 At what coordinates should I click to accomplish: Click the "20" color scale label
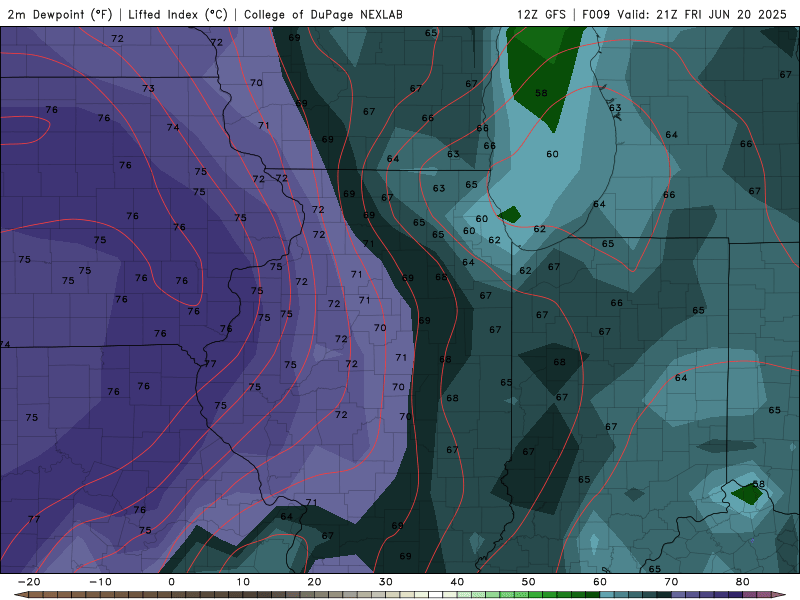(314, 582)
